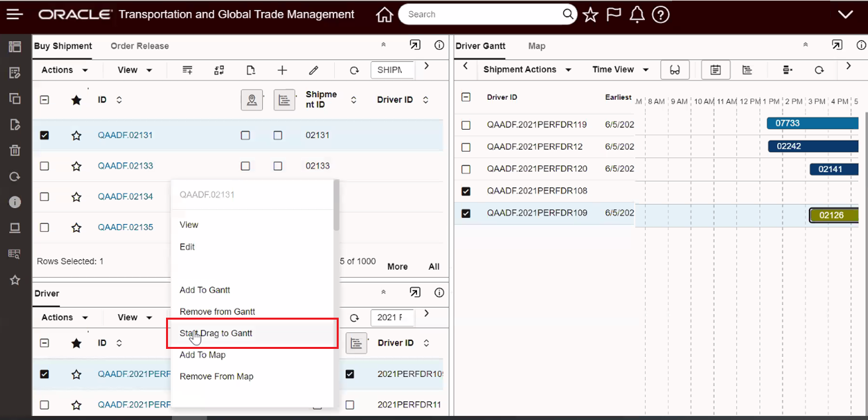Select the row checkbox for QAADF.02133
This screenshot has height=420, width=868.
tap(44, 166)
